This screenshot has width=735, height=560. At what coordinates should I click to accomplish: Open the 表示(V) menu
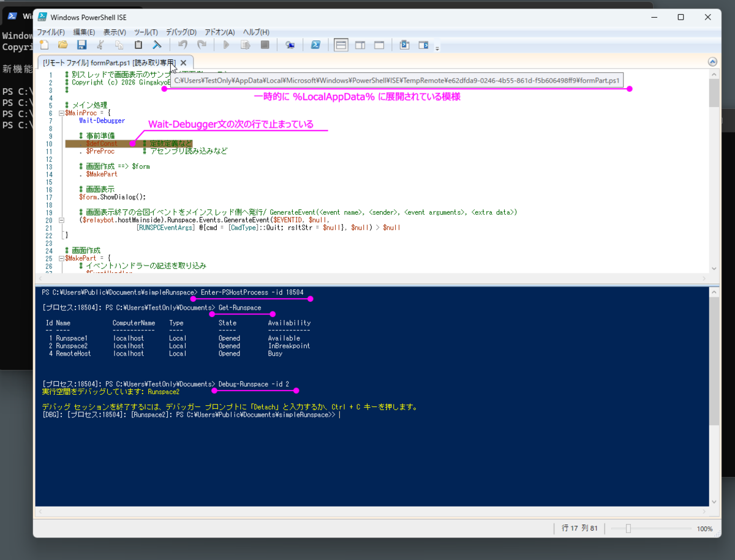tap(115, 32)
